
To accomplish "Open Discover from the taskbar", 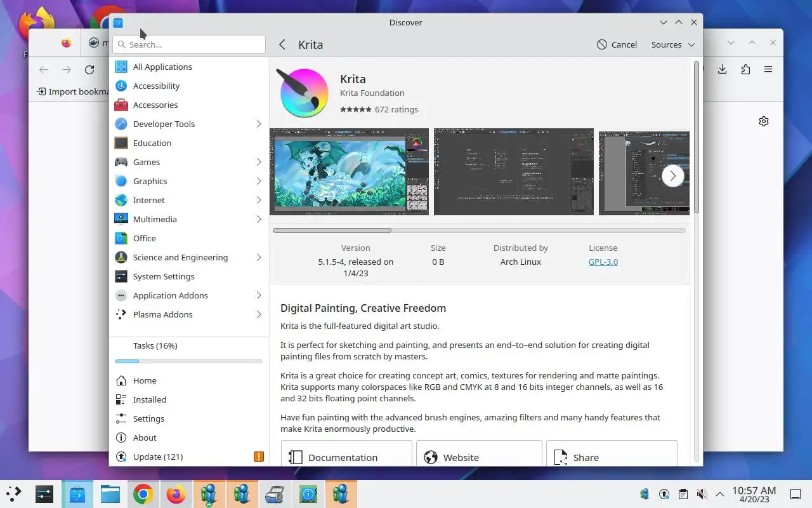I will pyautogui.click(x=77, y=493).
